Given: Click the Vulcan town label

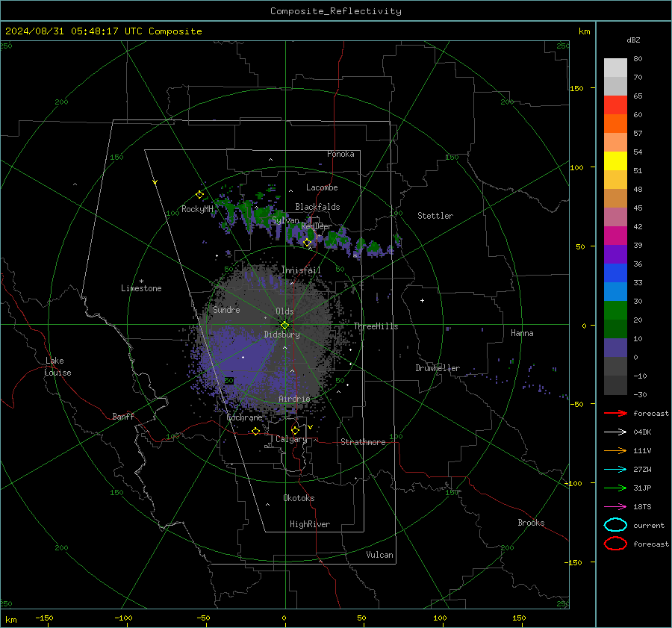Looking at the screenshot, I should pyautogui.click(x=380, y=555).
